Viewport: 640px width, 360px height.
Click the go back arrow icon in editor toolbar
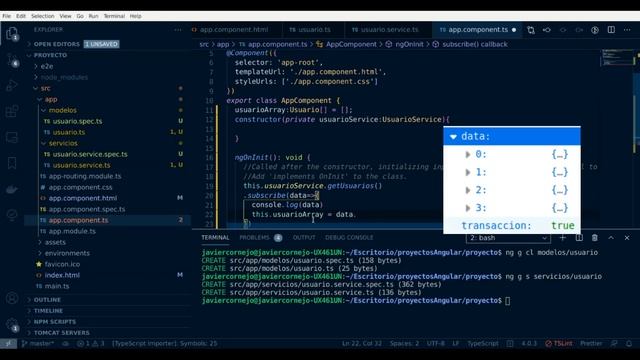pos(547,30)
